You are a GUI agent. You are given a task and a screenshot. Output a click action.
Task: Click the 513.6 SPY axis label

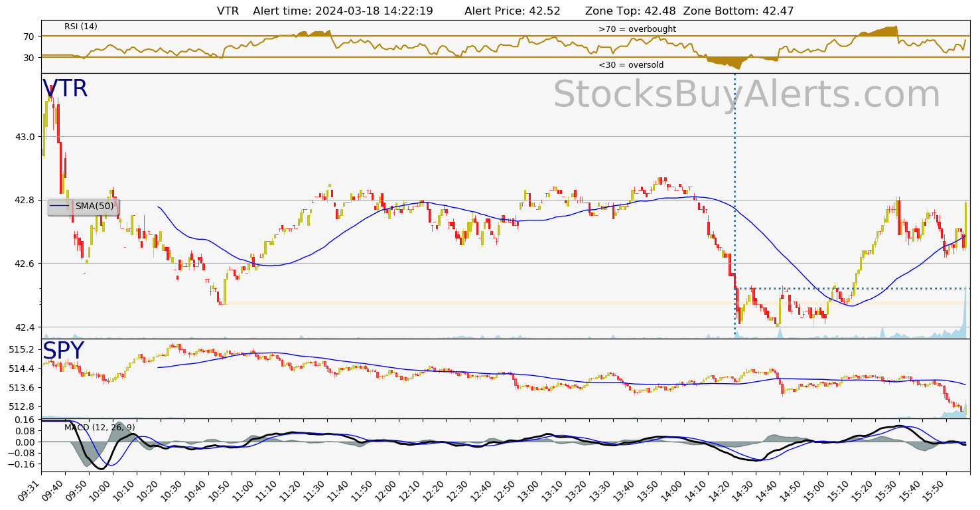coord(23,388)
